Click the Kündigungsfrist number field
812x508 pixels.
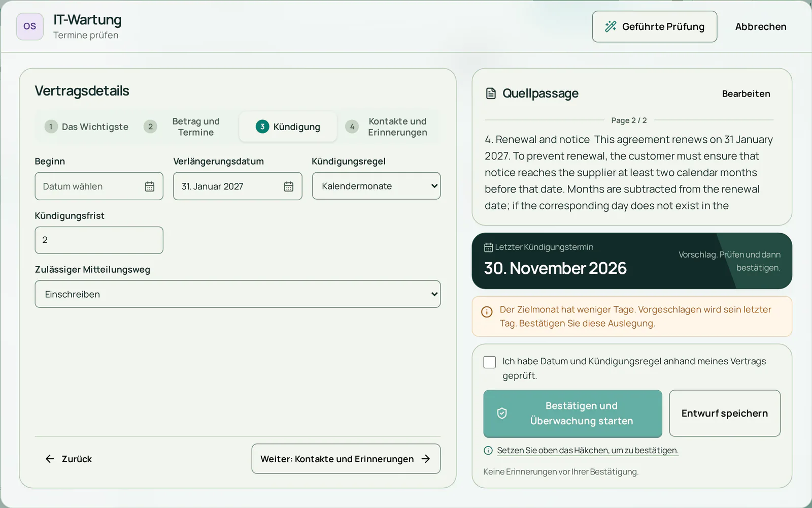[x=99, y=240]
